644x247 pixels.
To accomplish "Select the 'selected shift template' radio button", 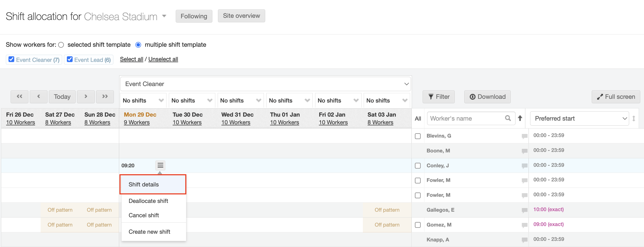I will 61,45.
